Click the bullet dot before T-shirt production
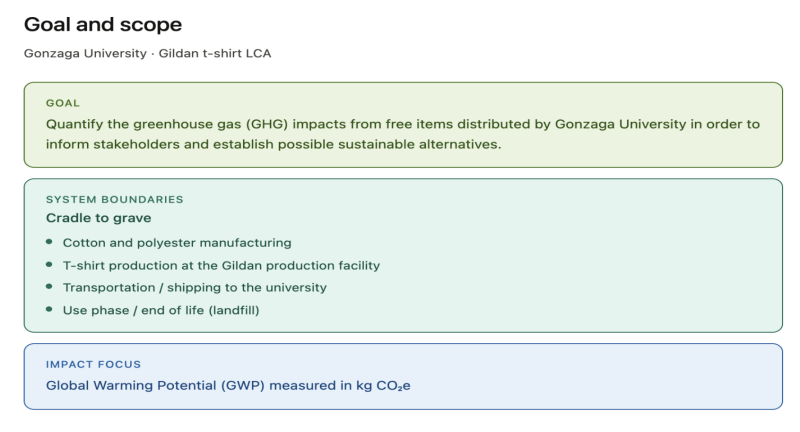800x432 pixels. pos(49,264)
